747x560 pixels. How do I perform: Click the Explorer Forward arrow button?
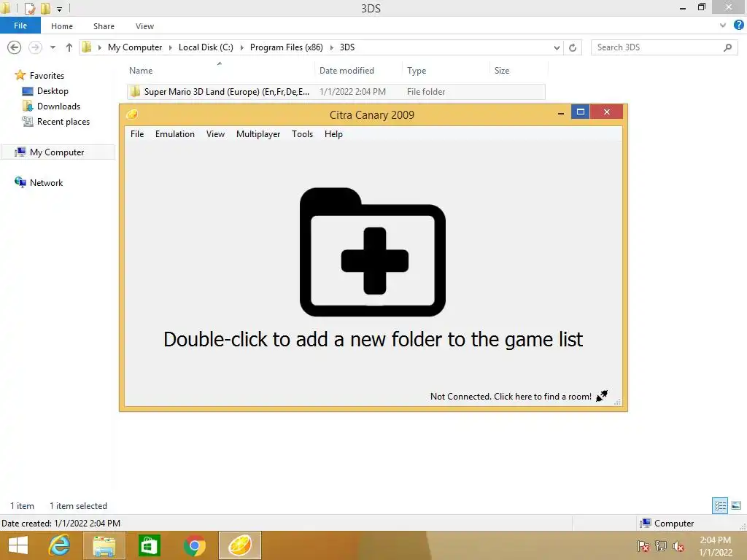pyautogui.click(x=35, y=47)
